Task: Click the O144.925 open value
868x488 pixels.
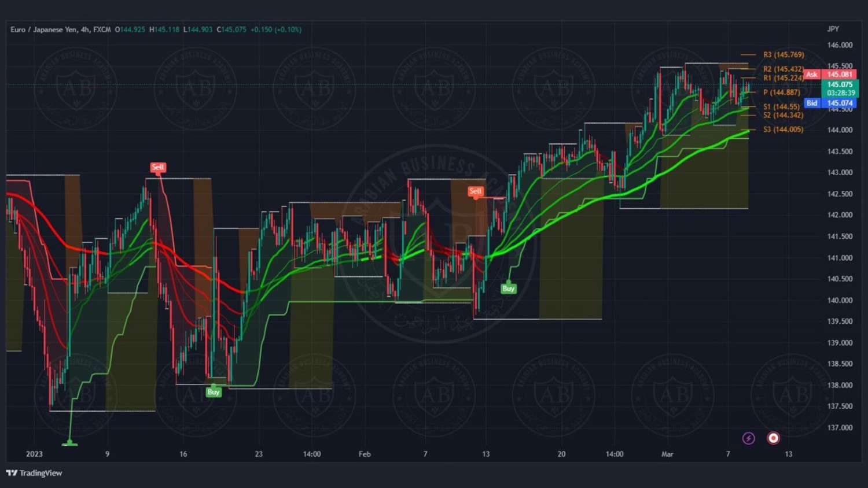Action: pyautogui.click(x=130, y=29)
